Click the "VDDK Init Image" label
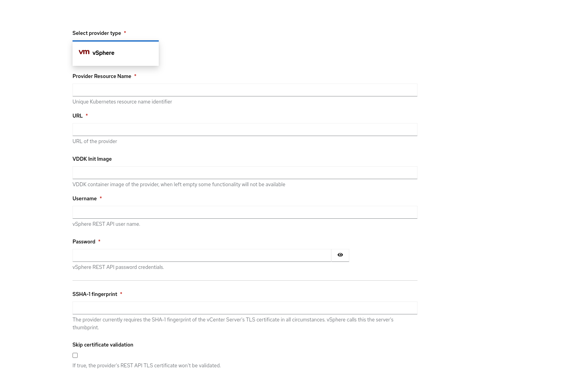Image resolution: width=588 pixels, height=392 pixels. [x=92, y=159]
